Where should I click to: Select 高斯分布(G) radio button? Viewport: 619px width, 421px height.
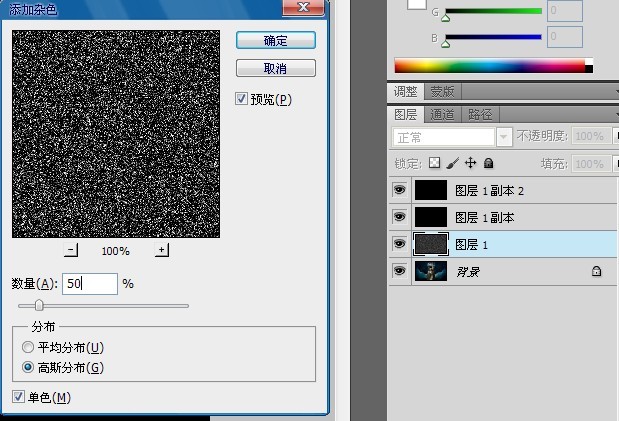[28, 367]
